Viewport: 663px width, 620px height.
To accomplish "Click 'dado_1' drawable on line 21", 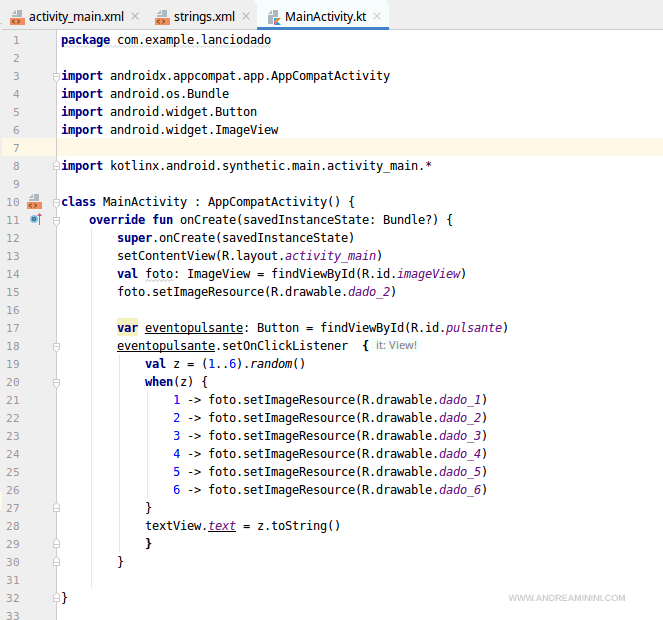I will click(x=460, y=400).
